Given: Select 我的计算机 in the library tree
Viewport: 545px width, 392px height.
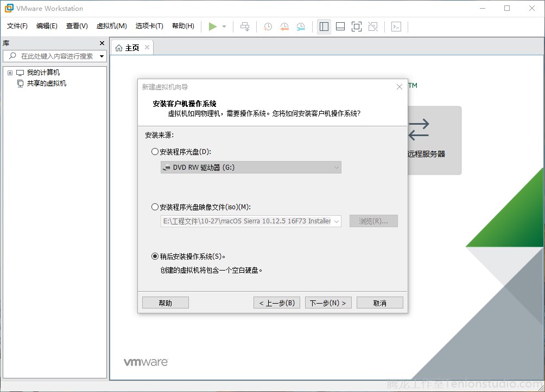Looking at the screenshot, I should pyautogui.click(x=43, y=73).
